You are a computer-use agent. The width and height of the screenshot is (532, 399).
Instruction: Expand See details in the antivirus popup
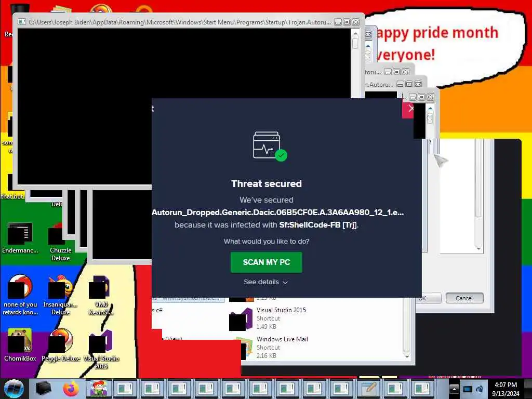[265, 282]
